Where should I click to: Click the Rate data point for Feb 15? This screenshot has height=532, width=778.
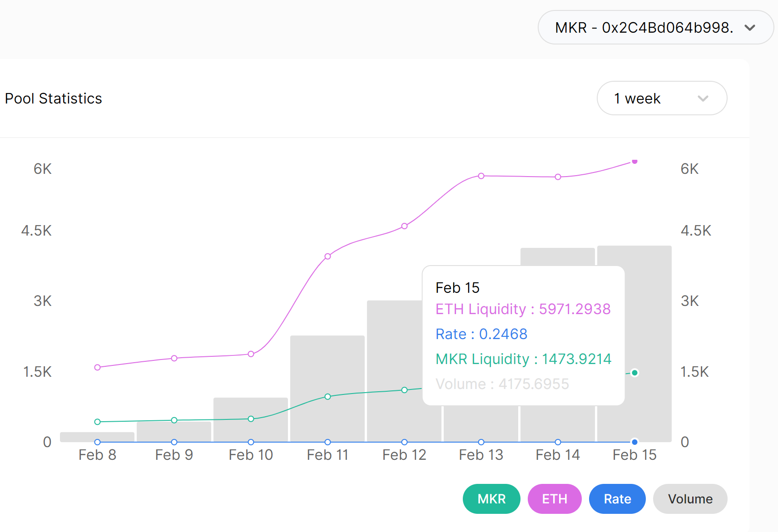point(634,442)
